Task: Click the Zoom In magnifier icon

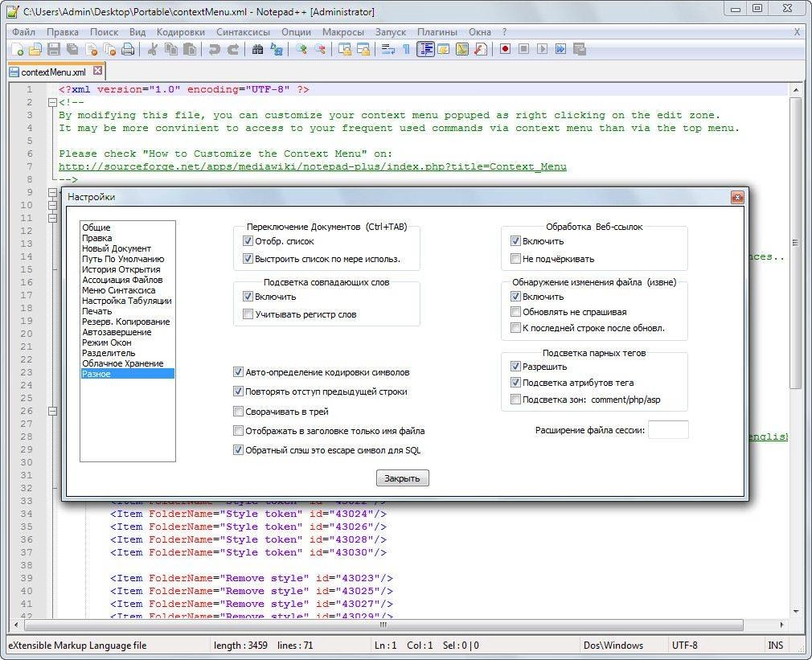Action: pyautogui.click(x=301, y=49)
